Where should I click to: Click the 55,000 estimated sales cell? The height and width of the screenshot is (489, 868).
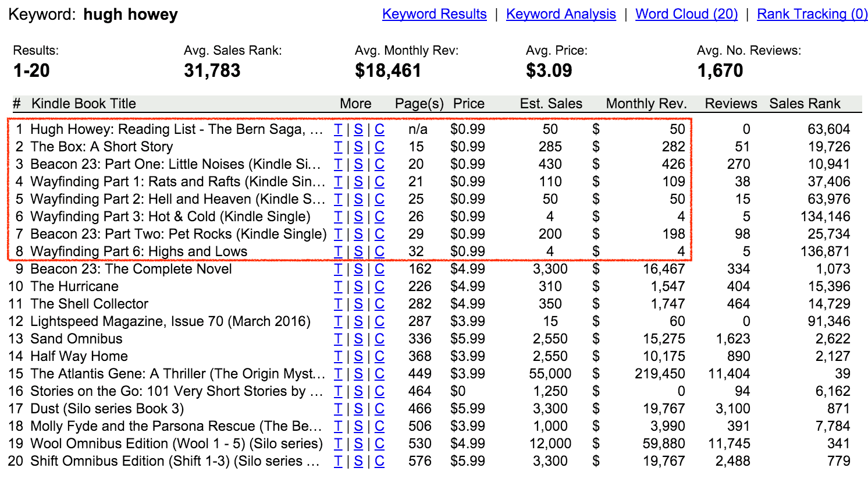click(x=550, y=374)
